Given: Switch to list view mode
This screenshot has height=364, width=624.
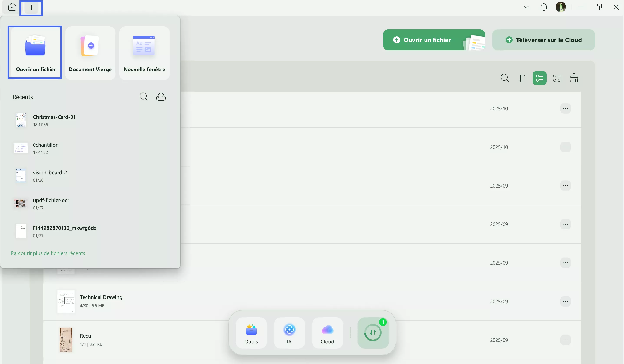Looking at the screenshot, I should pyautogui.click(x=539, y=78).
